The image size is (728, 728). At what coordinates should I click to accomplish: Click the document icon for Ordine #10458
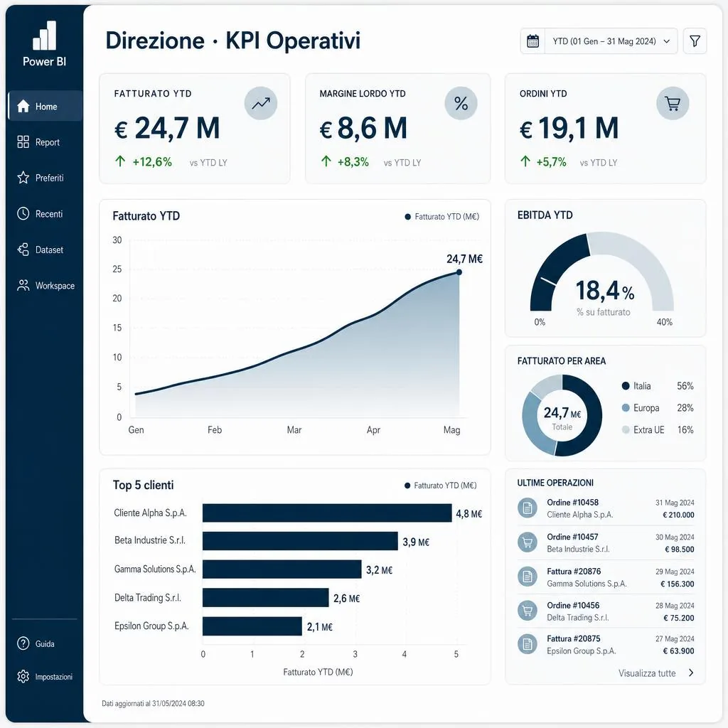pyautogui.click(x=528, y=508)
